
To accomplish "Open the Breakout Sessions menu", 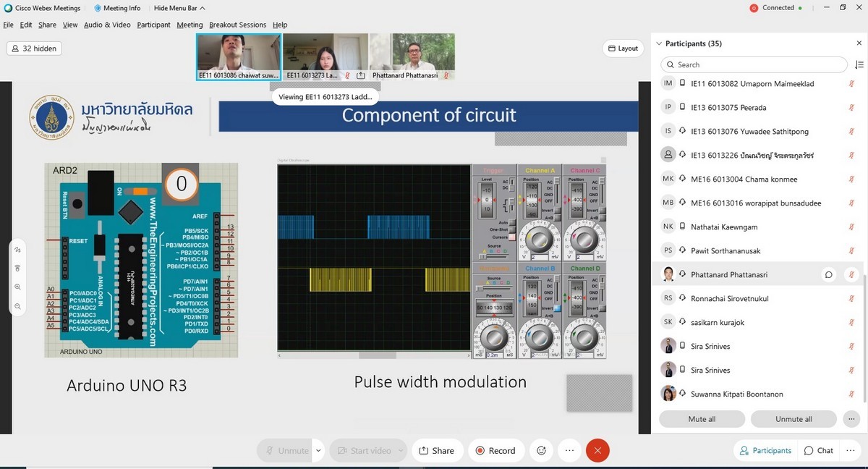I will point(237,25).
